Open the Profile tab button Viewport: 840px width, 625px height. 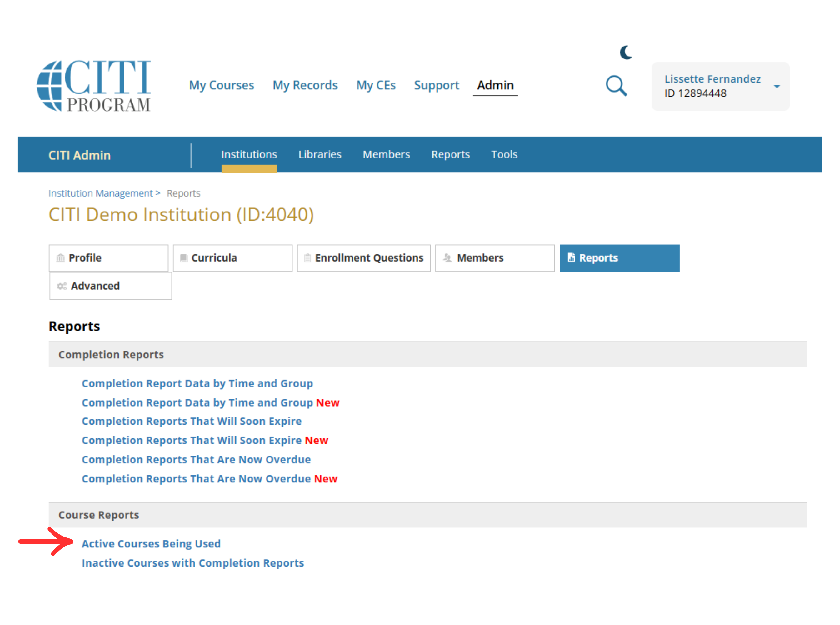108,258
